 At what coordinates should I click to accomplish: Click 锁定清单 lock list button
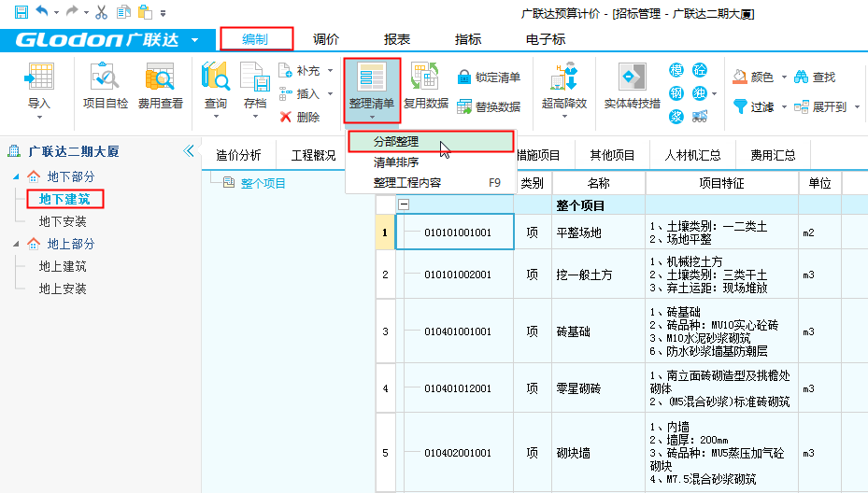489,77
